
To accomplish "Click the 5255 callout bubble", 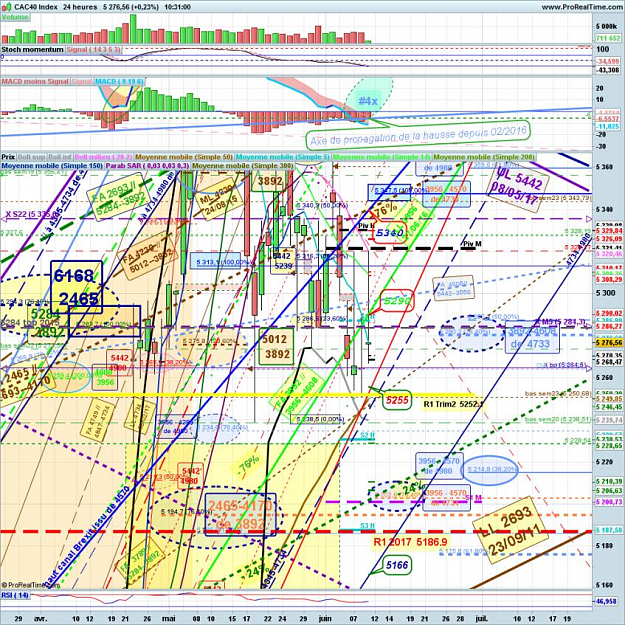I will click(397, 400).
